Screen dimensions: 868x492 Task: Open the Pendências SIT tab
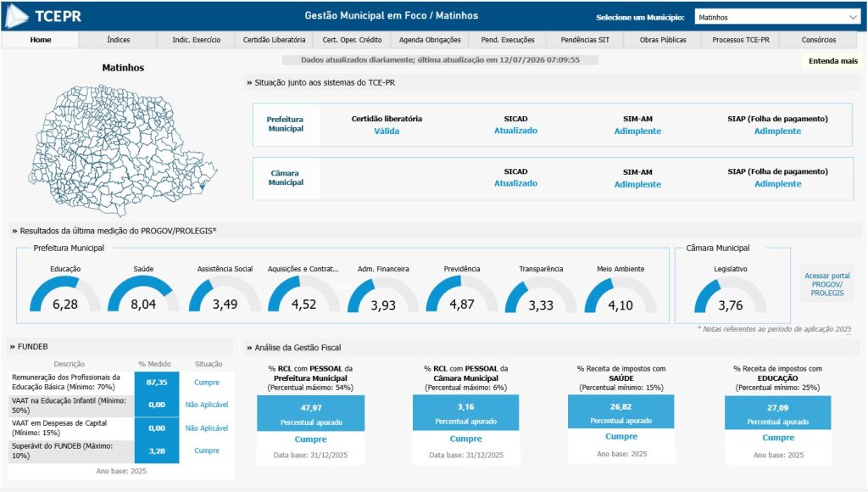tap(585, 40)
